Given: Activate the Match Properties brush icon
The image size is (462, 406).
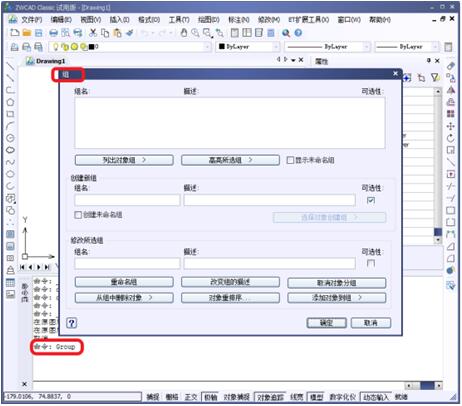Looking at the screenshot, I should point(129,33).
